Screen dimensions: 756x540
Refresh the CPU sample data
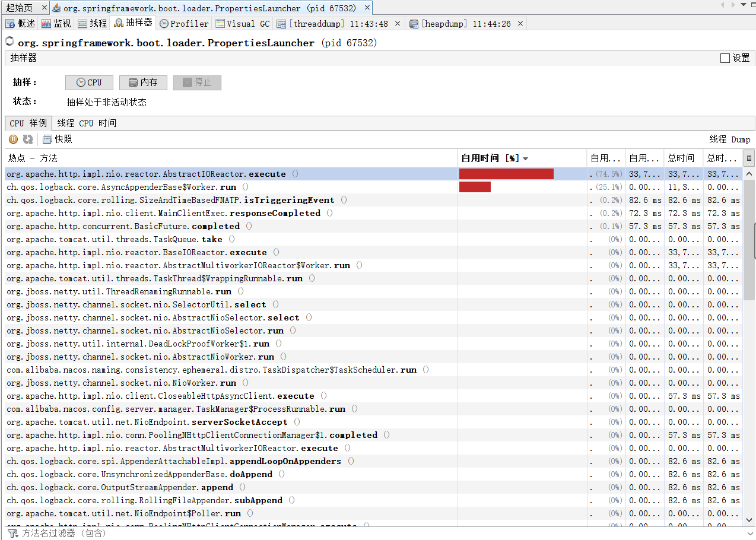point(27,139)
